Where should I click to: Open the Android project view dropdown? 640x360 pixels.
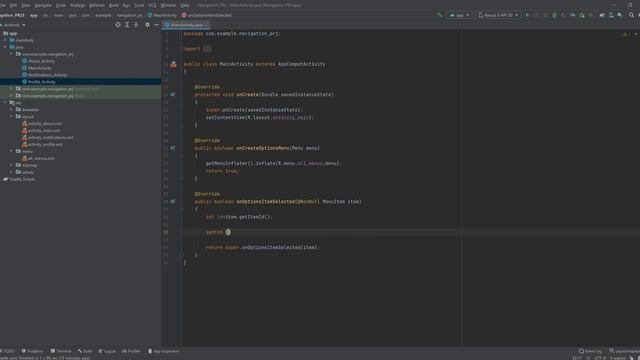point(14,25)
